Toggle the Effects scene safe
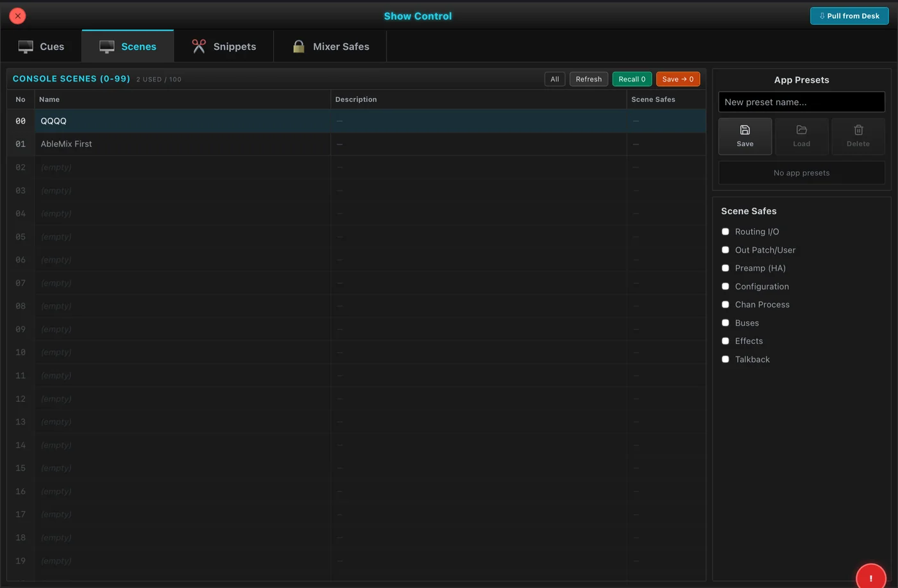The width and height of the screenshot is (898, 588). coord(725,341)
